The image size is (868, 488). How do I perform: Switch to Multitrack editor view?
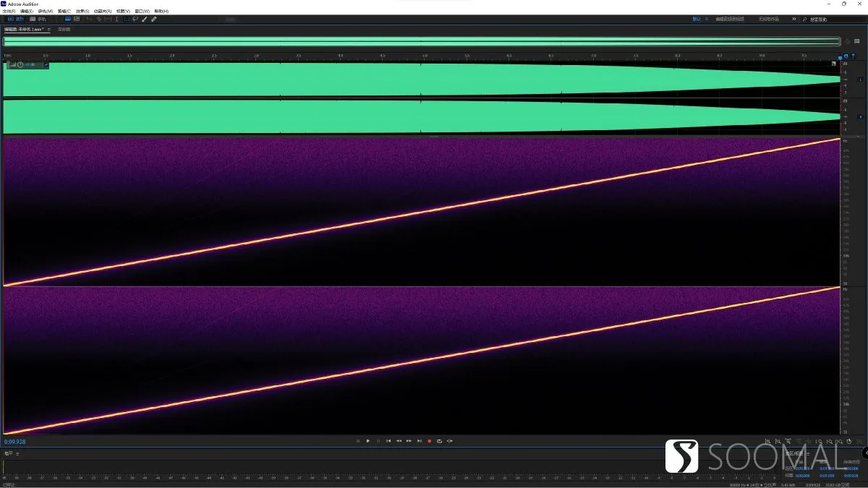coord(38,20)
